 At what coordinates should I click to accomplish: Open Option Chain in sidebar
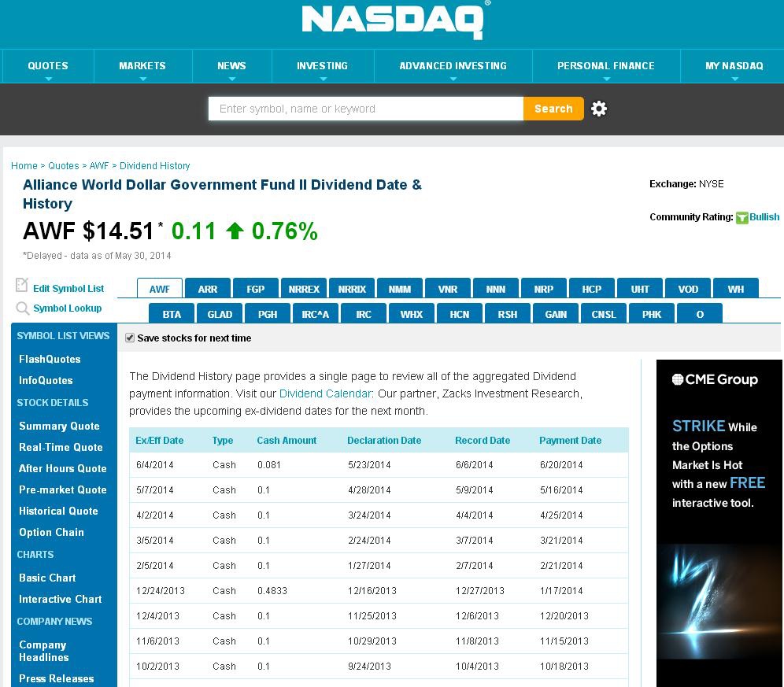(x=51, y=533)
